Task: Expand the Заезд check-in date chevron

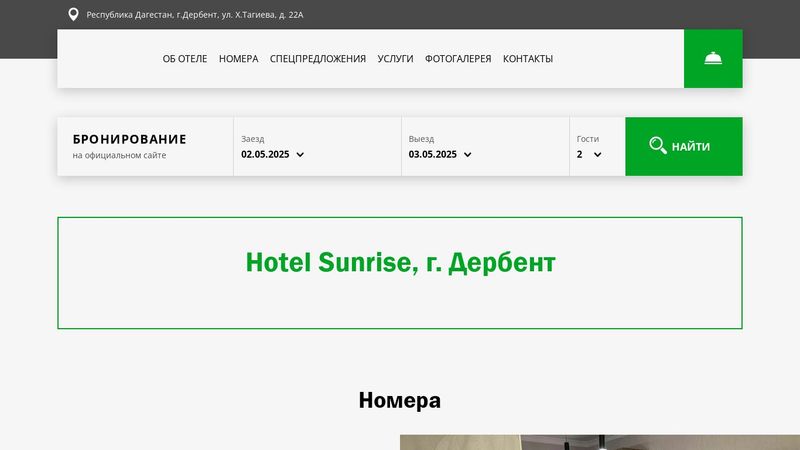Action: tap(300, 155)
